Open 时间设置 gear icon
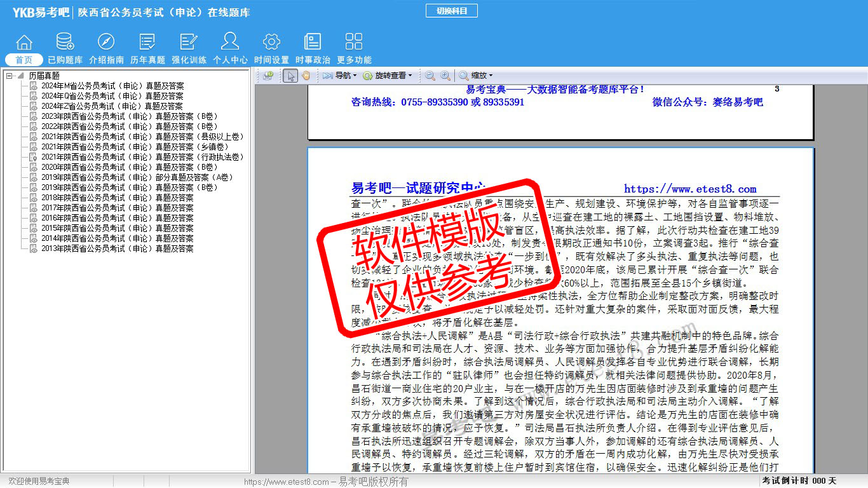Viewport: 868px width, 488px height. pyautogui.click(x=271, y=43)
